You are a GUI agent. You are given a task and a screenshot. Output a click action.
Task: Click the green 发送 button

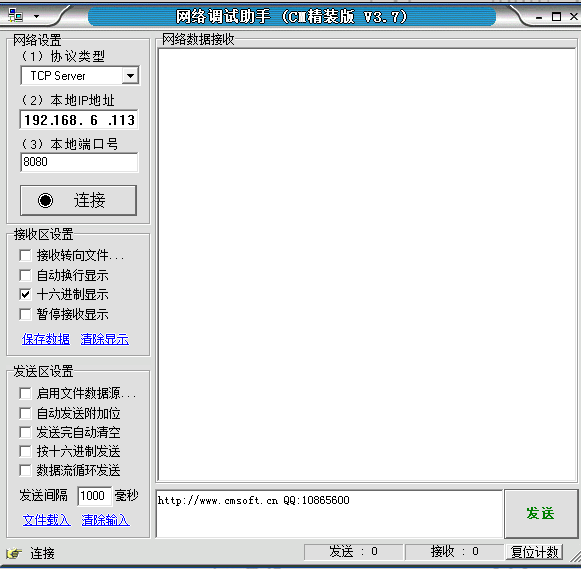[x=541, y=513]
